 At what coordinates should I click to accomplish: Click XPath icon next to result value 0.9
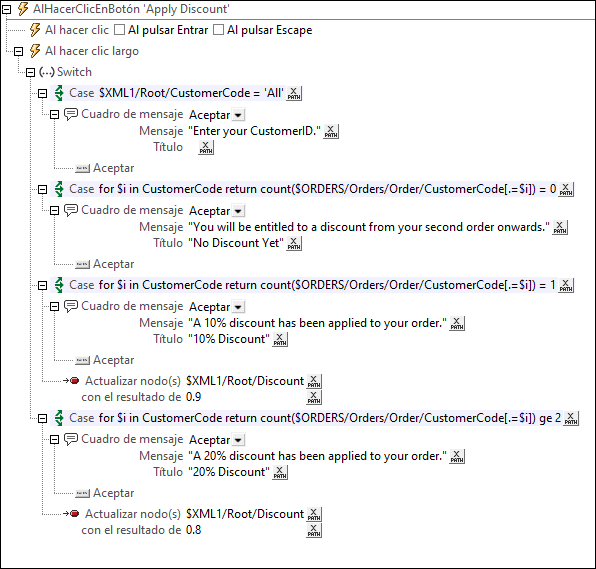(x=314, y=397)
